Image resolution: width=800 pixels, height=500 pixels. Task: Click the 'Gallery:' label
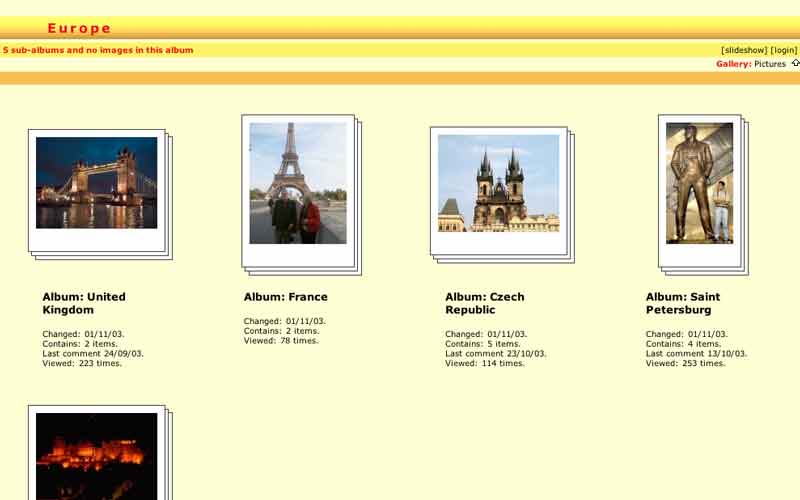point(733,64)
